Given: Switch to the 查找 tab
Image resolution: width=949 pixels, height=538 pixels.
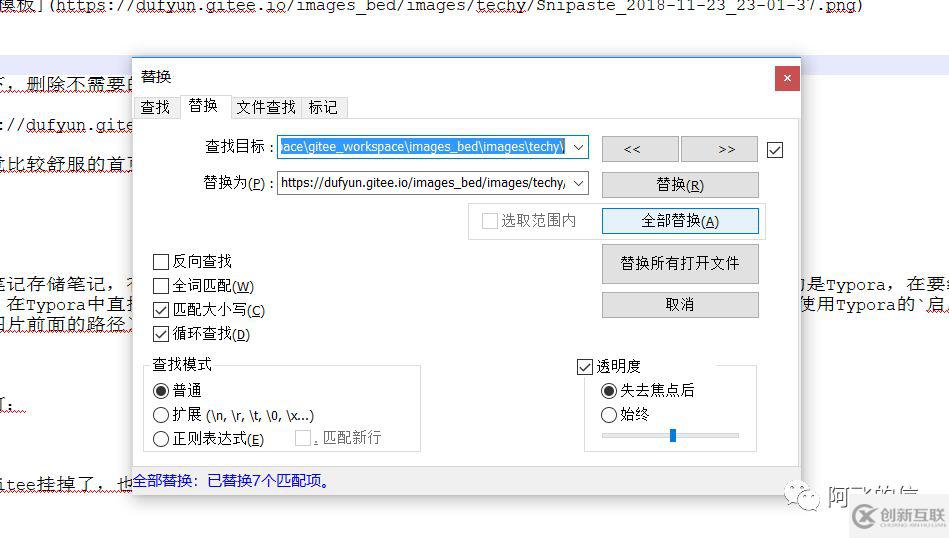Looking at the screenshot, I should 155,107.
